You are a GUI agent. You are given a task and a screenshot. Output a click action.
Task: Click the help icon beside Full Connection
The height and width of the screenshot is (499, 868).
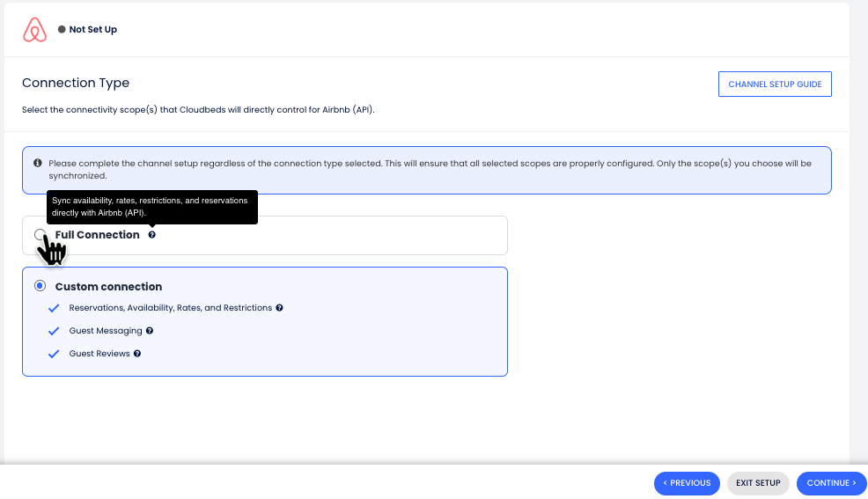point(152,235)
